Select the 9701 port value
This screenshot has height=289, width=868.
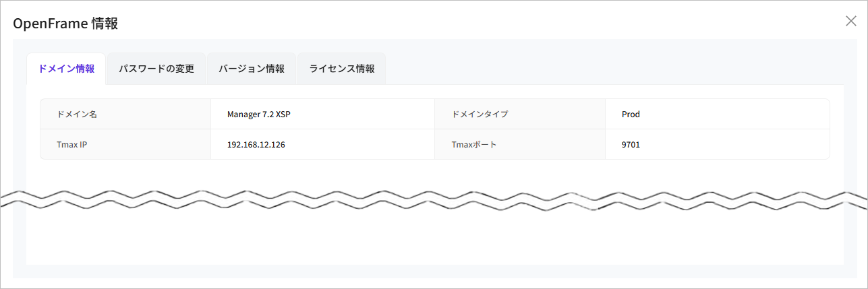(x=631, y=145)
